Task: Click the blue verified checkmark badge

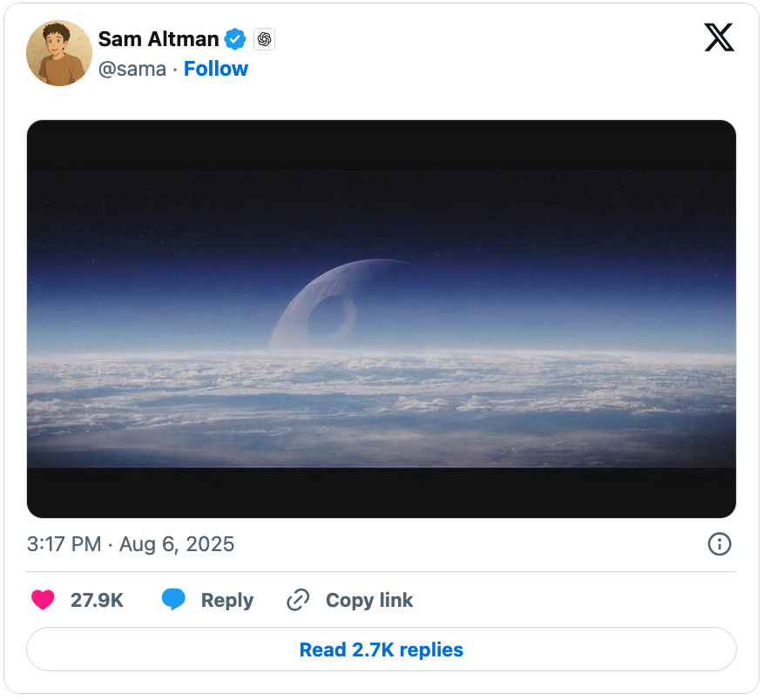Action: (234, 38)
